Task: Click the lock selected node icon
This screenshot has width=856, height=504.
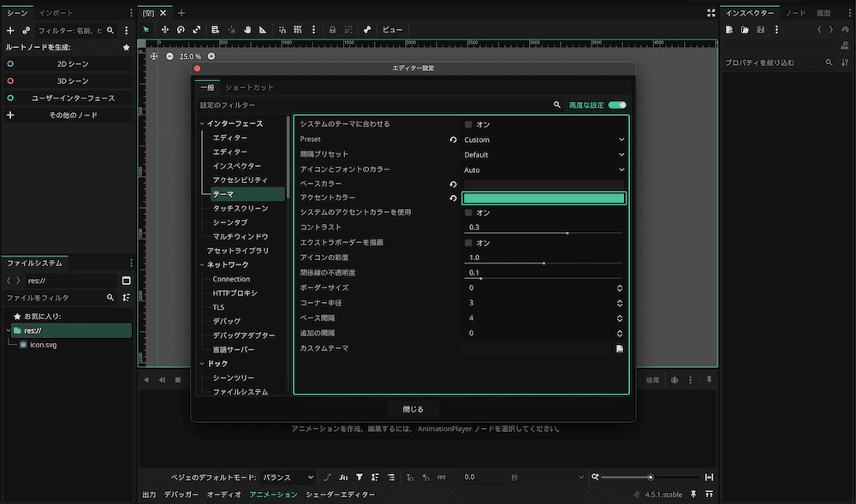Action: (x=332, y=29)
